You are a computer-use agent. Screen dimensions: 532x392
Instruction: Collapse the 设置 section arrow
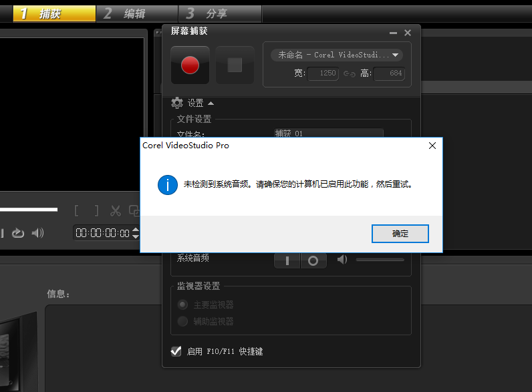[x=211, y=103]
